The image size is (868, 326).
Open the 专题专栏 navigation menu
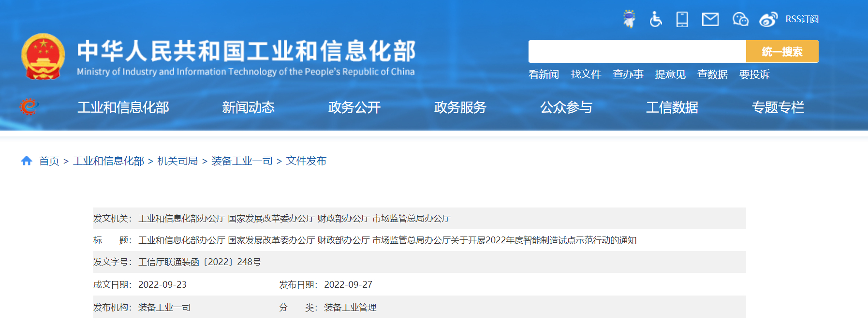(x=778, y=107)
